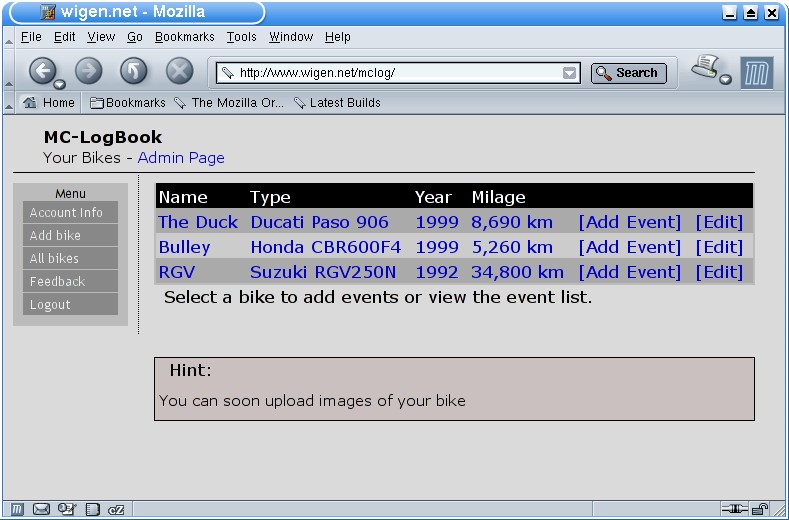Open Navigator from status bar component icon
Viewport: 789px width, 520px height.
(x=17, y=509)
